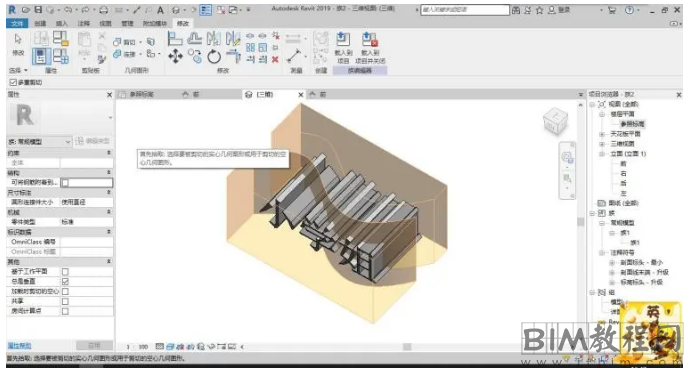Select the Measure dimension tool
Screen dimensions: 689x371
tap(293, 55)
